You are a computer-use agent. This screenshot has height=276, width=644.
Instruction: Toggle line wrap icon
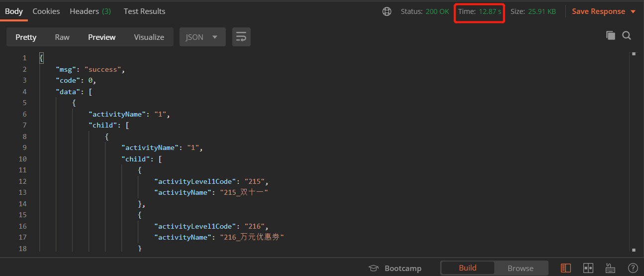(x=241, y=37)
